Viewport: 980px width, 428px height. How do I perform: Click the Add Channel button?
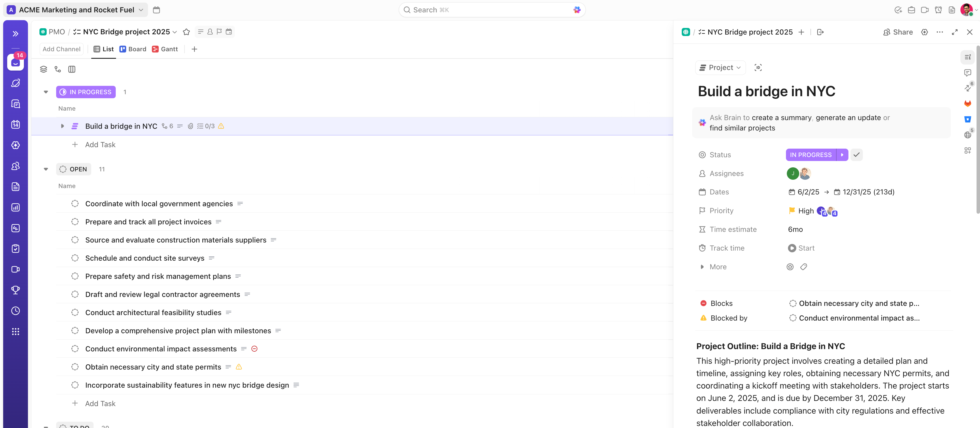pos(61,49)
